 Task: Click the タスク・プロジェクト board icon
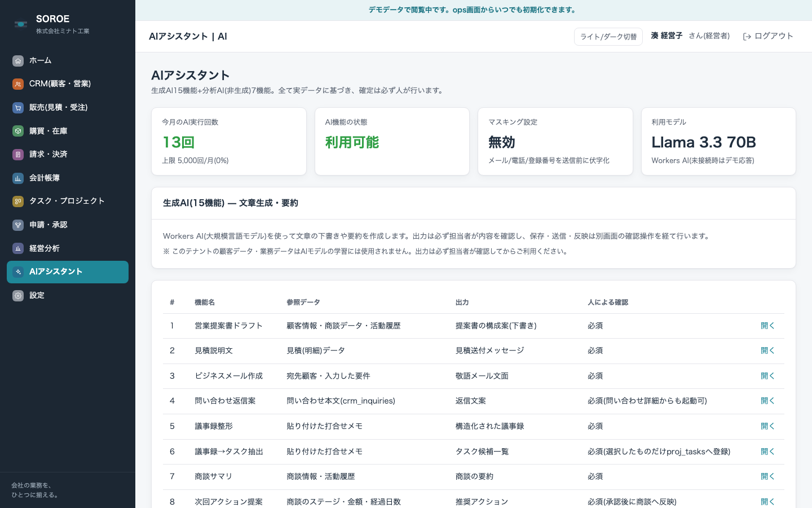pyautogui.click(x=18, y=202)
